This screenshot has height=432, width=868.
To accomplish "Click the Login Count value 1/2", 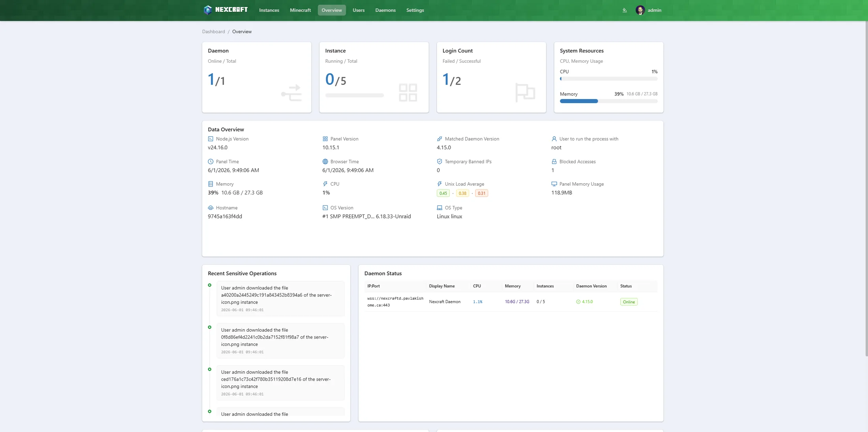I will pyautogui.click(x=452, y=80).
